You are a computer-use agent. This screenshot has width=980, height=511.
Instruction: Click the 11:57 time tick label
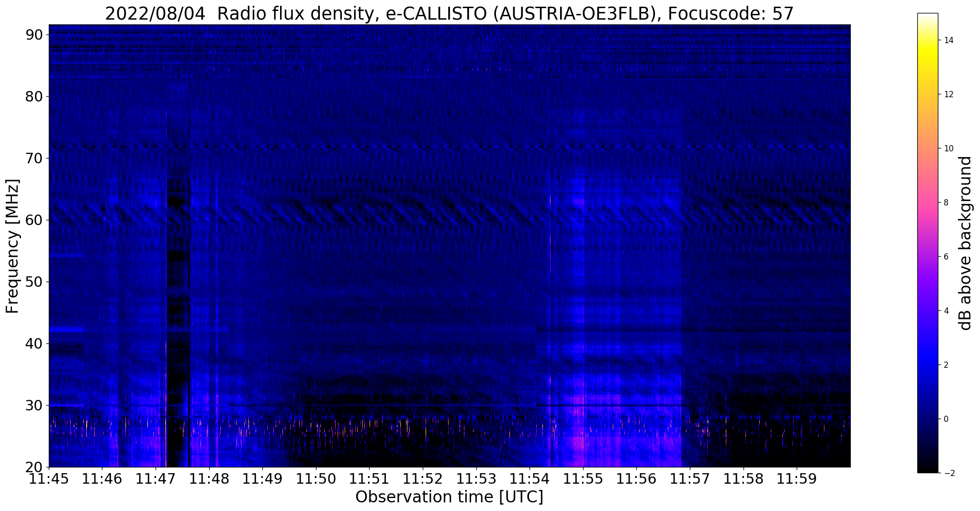(690, 478)
